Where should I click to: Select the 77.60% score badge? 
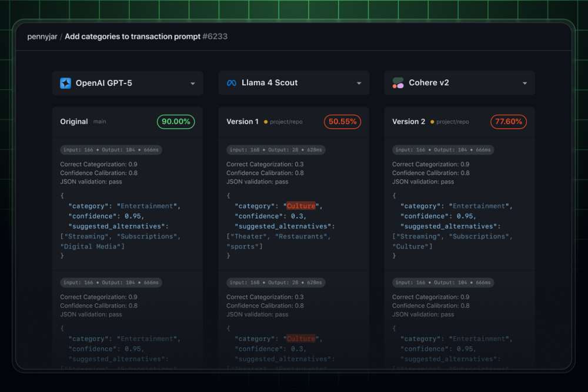[509, 122]
